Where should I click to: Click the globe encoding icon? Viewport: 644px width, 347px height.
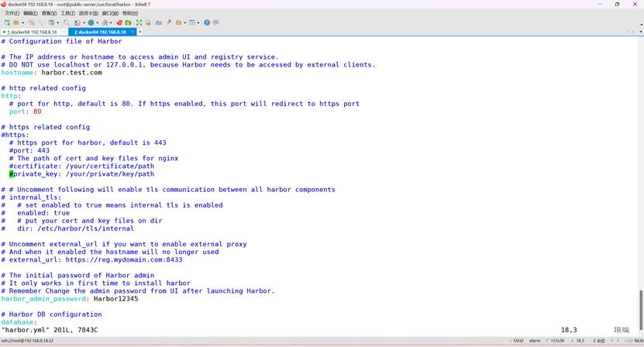[91, 22]
